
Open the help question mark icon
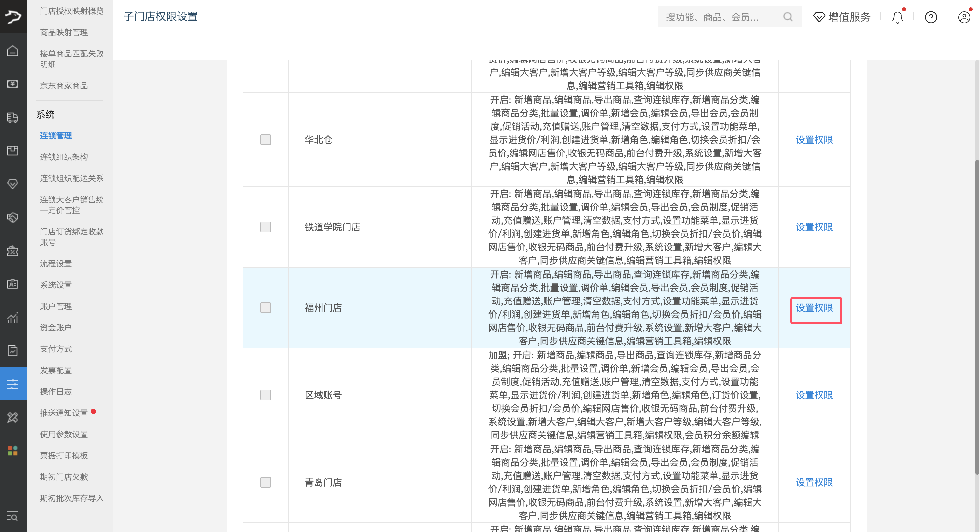[931, 17]
